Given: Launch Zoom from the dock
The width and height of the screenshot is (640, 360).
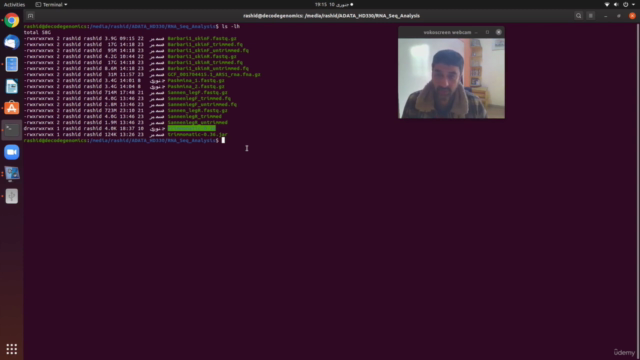Looking at the screenshot, I should pos(11,152).
